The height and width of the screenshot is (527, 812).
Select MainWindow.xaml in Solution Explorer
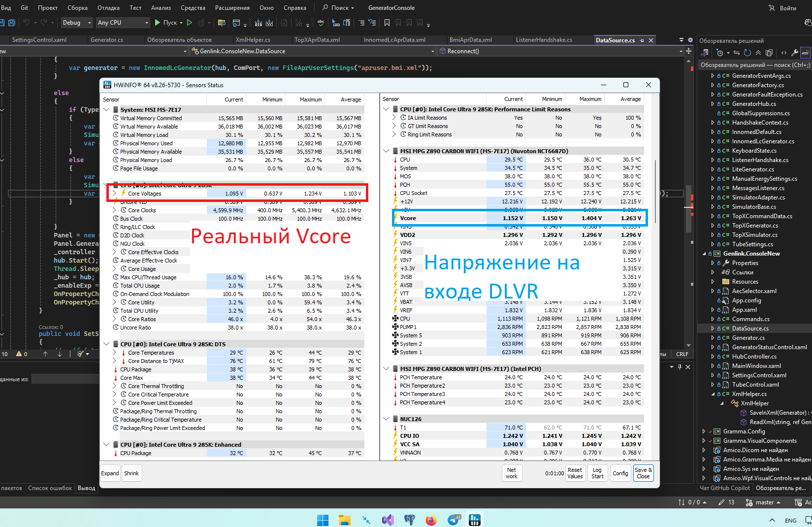tap(756, 366)
